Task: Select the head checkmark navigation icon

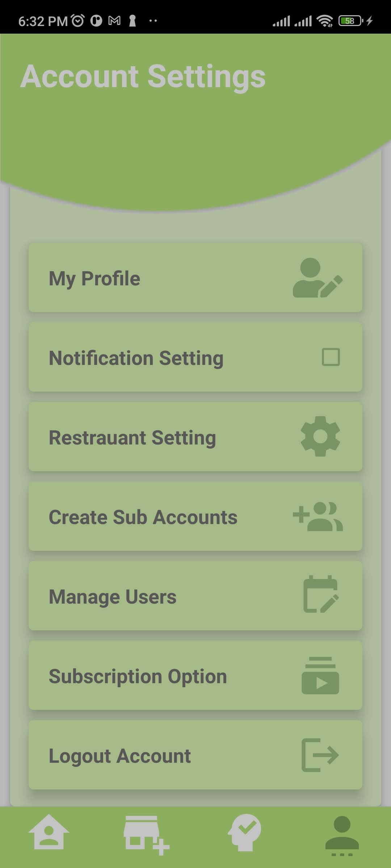Action: tap(244, 833)
